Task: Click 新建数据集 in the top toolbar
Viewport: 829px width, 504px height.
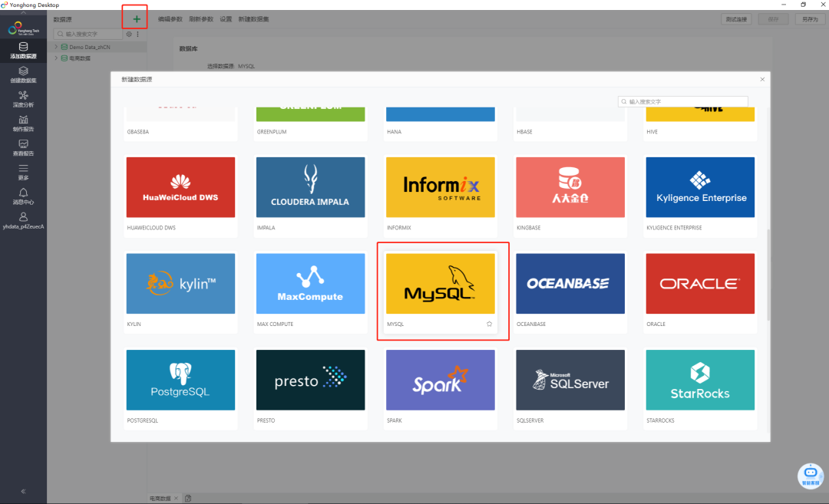Action: [253, 19]
